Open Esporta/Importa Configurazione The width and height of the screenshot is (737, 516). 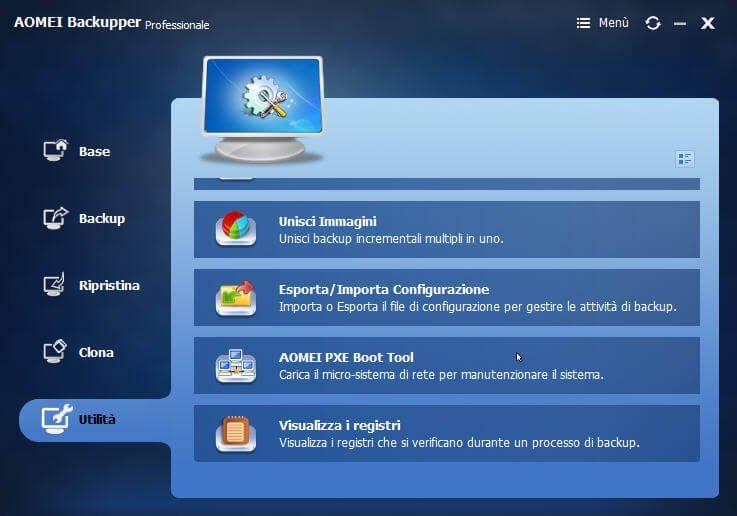(x=447, y=297)
